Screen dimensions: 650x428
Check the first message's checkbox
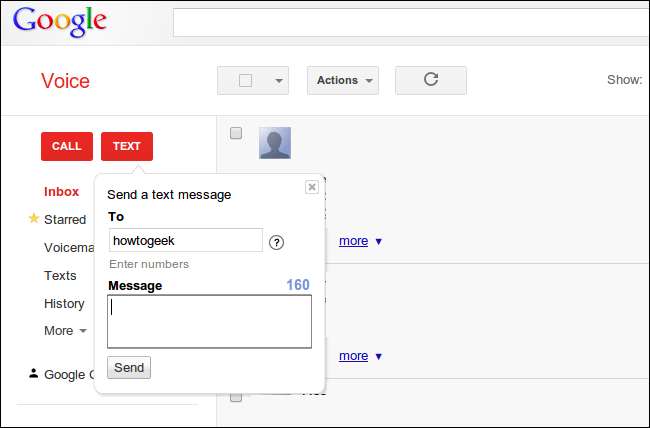pos(236,133)
